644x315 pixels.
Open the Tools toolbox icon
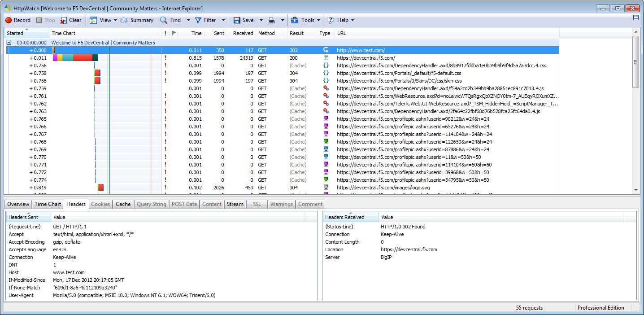pyautogui.click(x=294, y=20)
